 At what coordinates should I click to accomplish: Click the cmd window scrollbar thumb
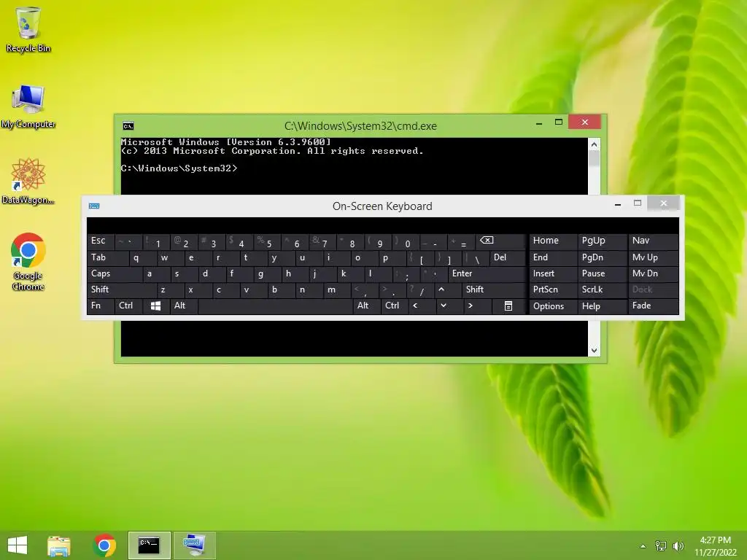coord(594,158)
